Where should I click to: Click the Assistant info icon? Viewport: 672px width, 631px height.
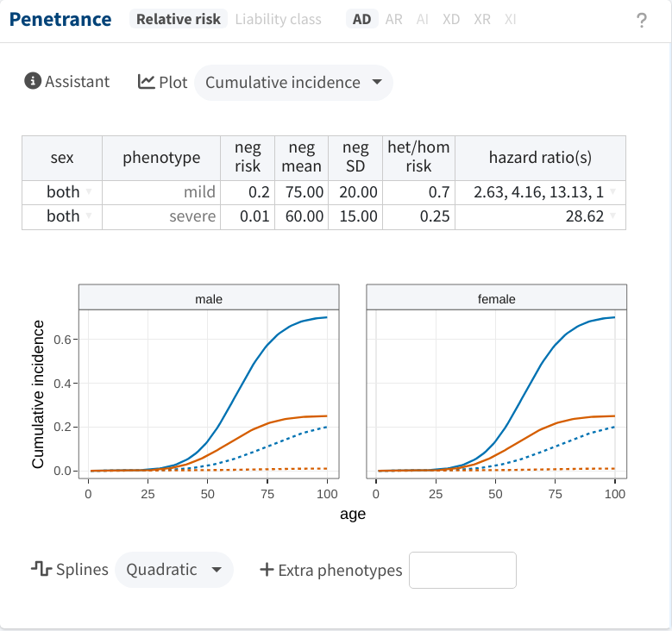pos(33,81)
